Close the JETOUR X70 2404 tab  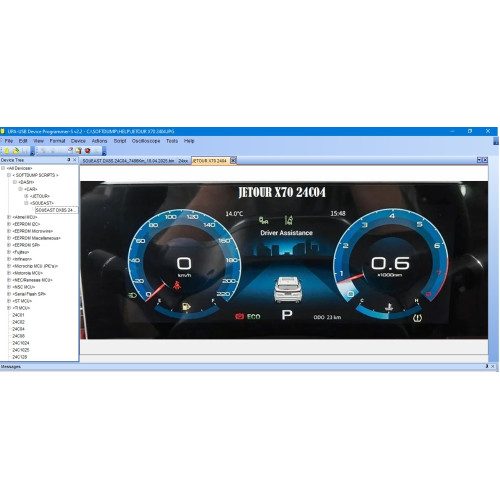point(233,161)
